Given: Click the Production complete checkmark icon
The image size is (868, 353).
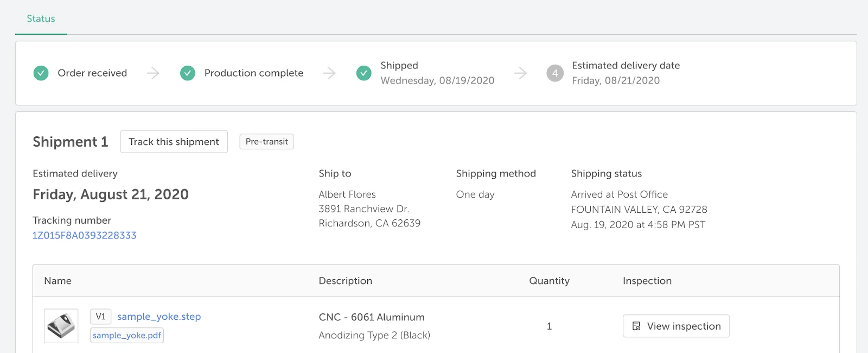Looking at the screenshot, I should click(x=188, y=73).
